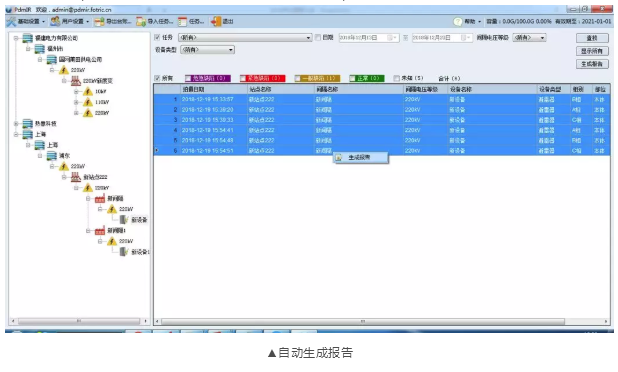618x372 pixels.
Task: Click the 退出 exit door icon
Action: 216,22
